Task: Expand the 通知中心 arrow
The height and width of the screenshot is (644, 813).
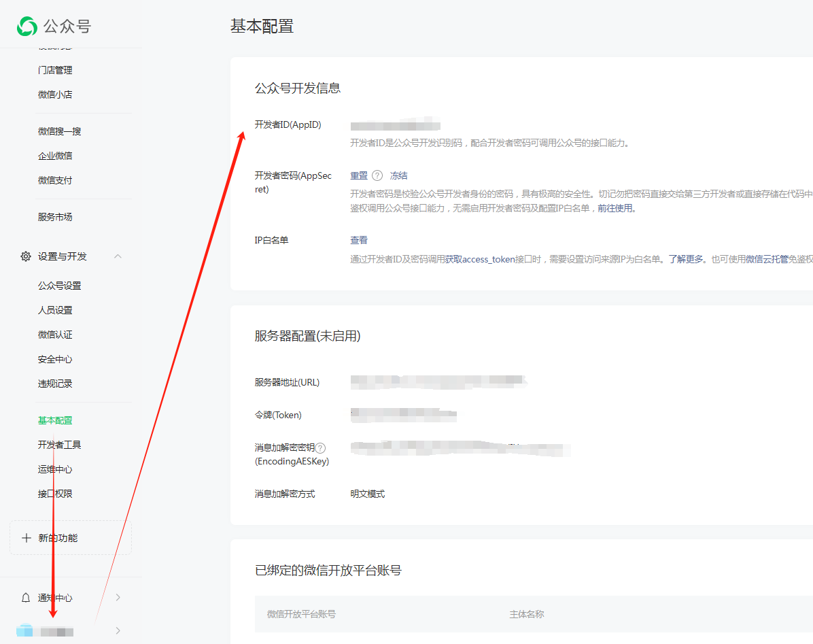Action: click(x=118, y=597)
